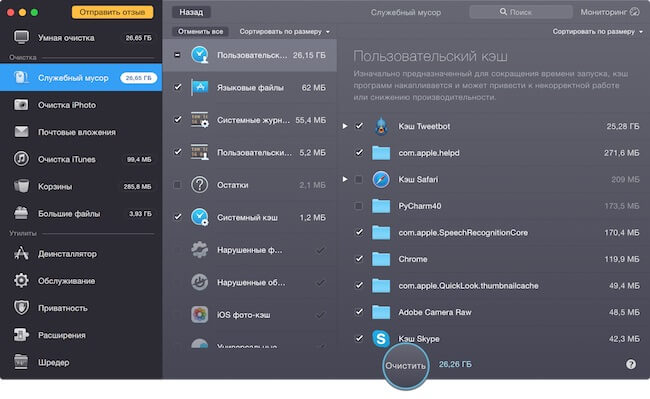Click the Остатки question mark icon
Viewport: 650px width, 399px height.
[199, 184]
